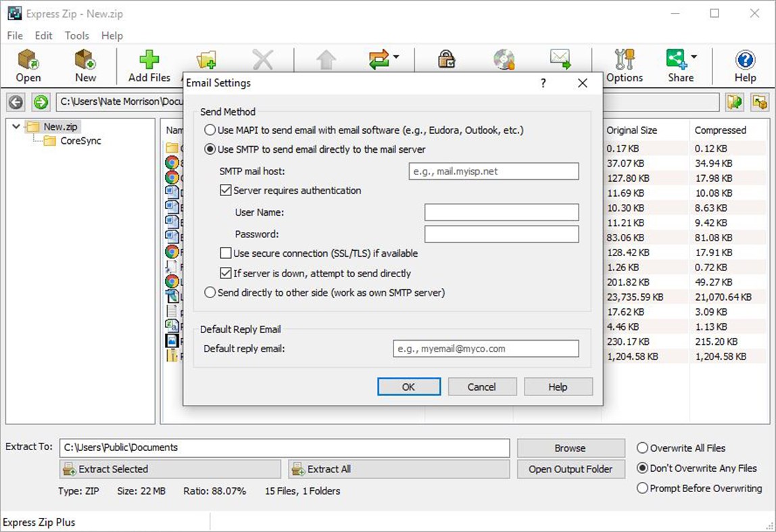Image resolution: width=776 pixels, height=532 pixels.
Task: Create a new archive with the New icon
Action: coord(84,66)
